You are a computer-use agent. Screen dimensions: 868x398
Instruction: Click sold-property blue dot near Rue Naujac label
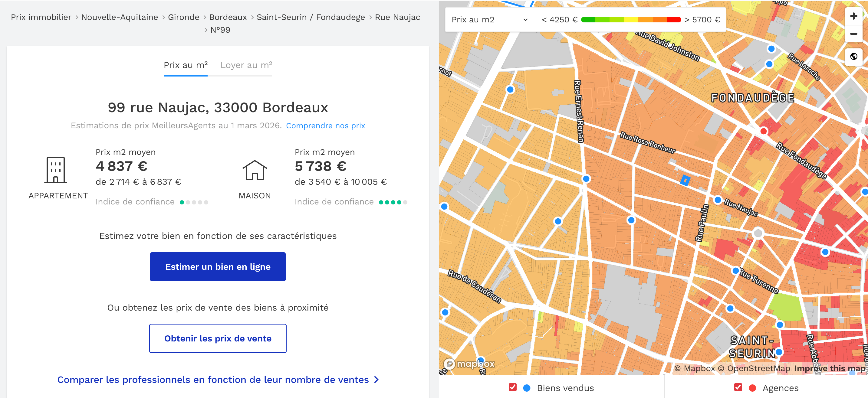pyautogui.click(x=718, y=200)
